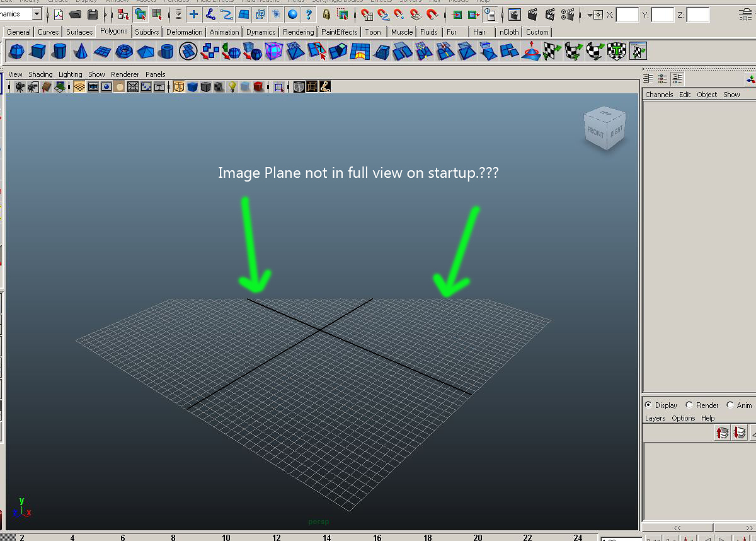
Task: Click the question mark help icon
Action: [309, 14]
